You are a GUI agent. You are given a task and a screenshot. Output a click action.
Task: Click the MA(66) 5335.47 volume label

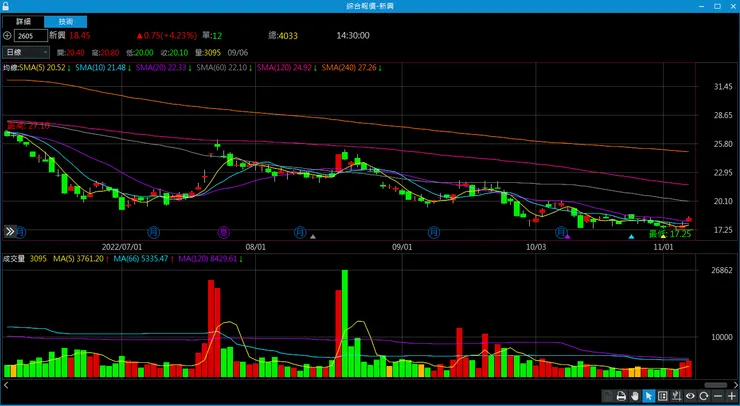[x=143, y=259]
